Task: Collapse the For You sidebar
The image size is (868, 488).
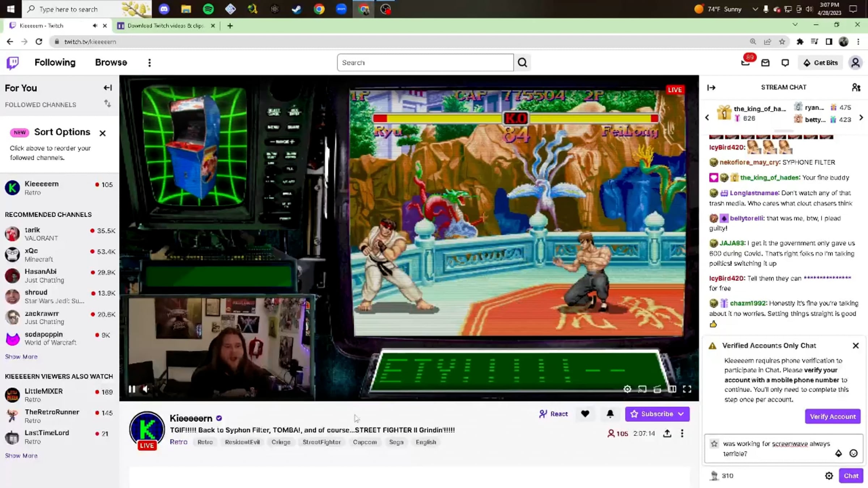Action: click(107, 88)
